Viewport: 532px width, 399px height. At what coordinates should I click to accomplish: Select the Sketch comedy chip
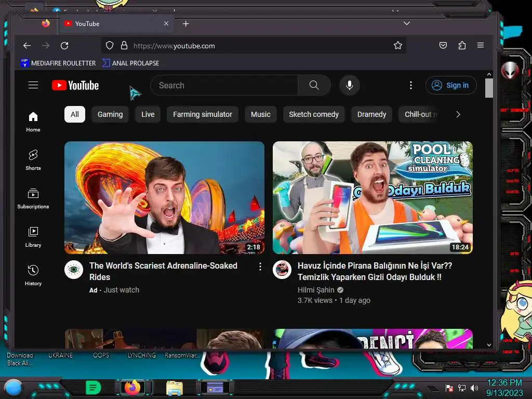point(314,114)
